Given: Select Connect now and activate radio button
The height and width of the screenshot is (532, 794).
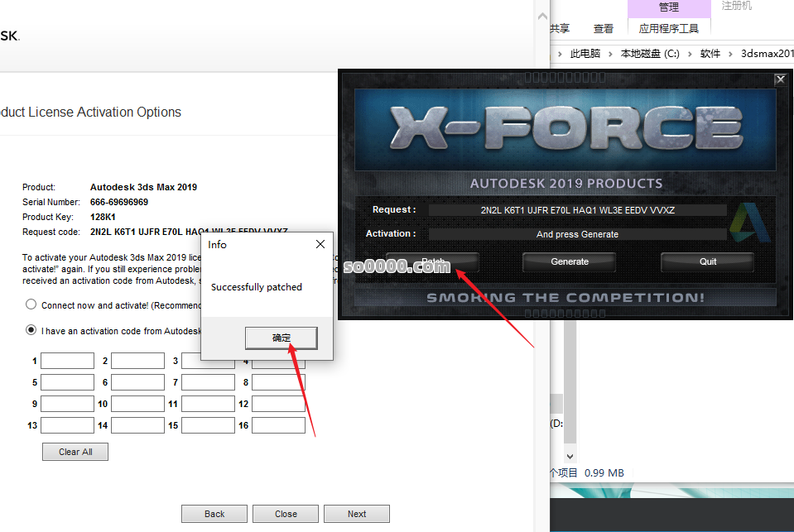Looking at the screenshot, I should tap(31, 305).
